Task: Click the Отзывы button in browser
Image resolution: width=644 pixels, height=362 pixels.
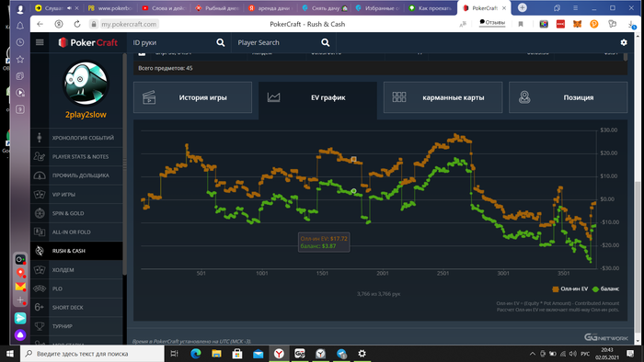Action: coord(492,23)
